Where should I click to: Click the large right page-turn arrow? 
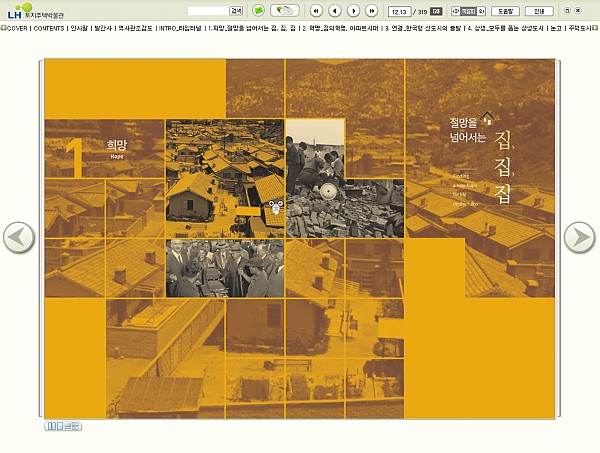[x=580, y=237]
